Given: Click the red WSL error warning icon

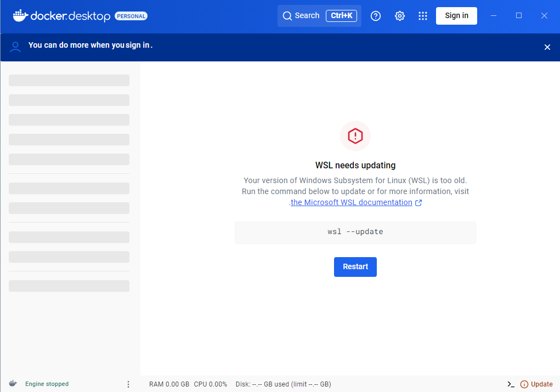Looking at the screenshot, I should (355, 135).
